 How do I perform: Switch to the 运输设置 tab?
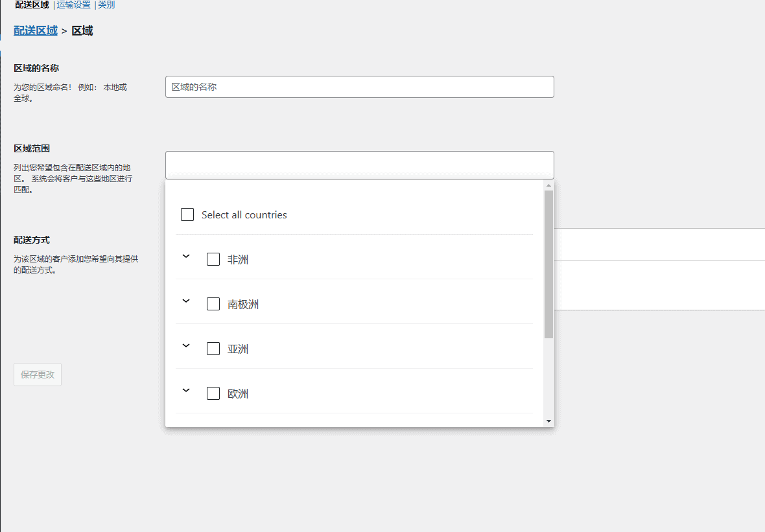tap(73, 5)
